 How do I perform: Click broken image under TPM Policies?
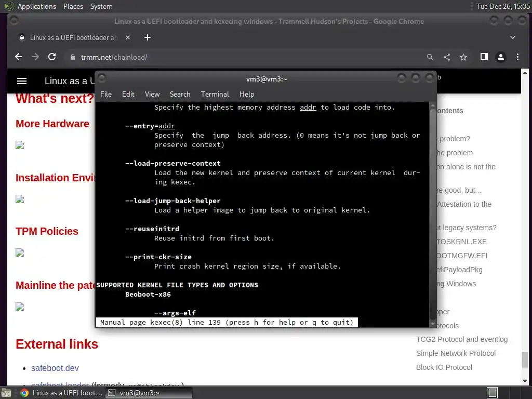[x=20, y=253]
